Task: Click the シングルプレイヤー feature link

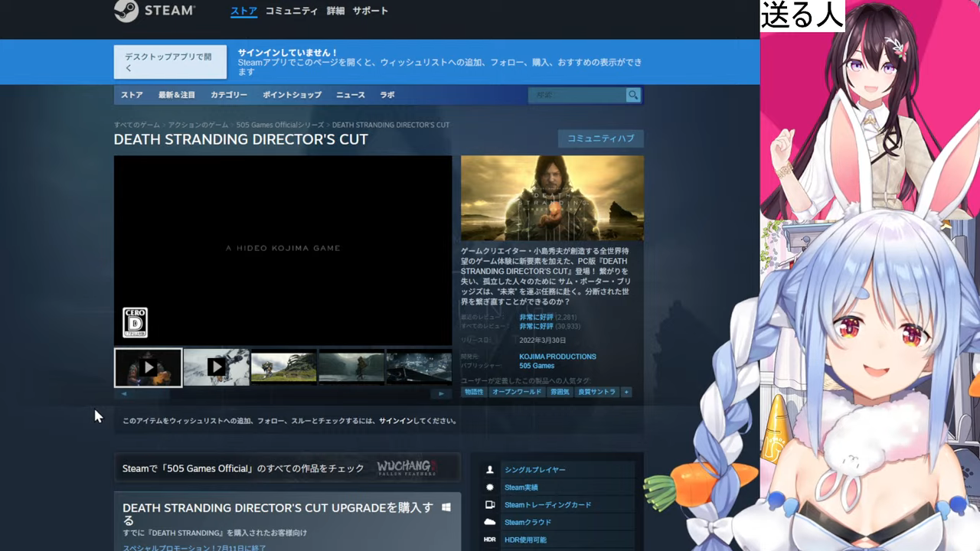Action: click(x=535, y=470)
